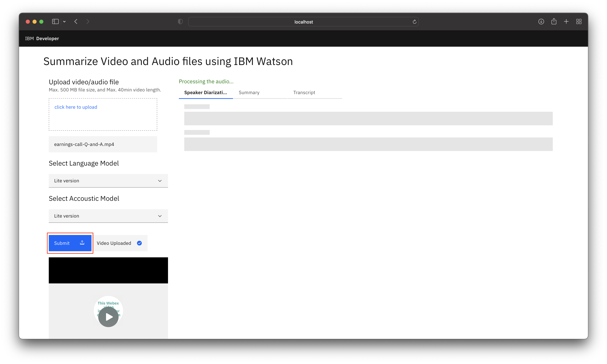607x364 pixels.
Task: Close the window with the red button
Action: click(28, 22)
